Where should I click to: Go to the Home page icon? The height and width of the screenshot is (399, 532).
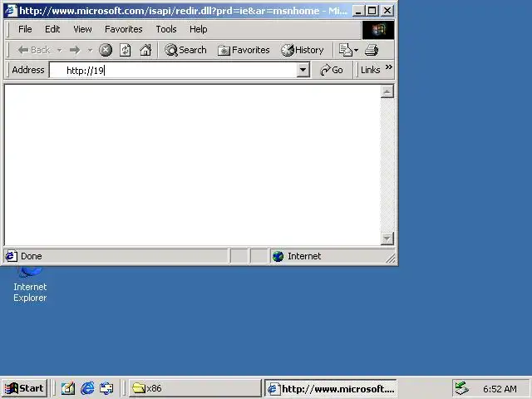145,50
